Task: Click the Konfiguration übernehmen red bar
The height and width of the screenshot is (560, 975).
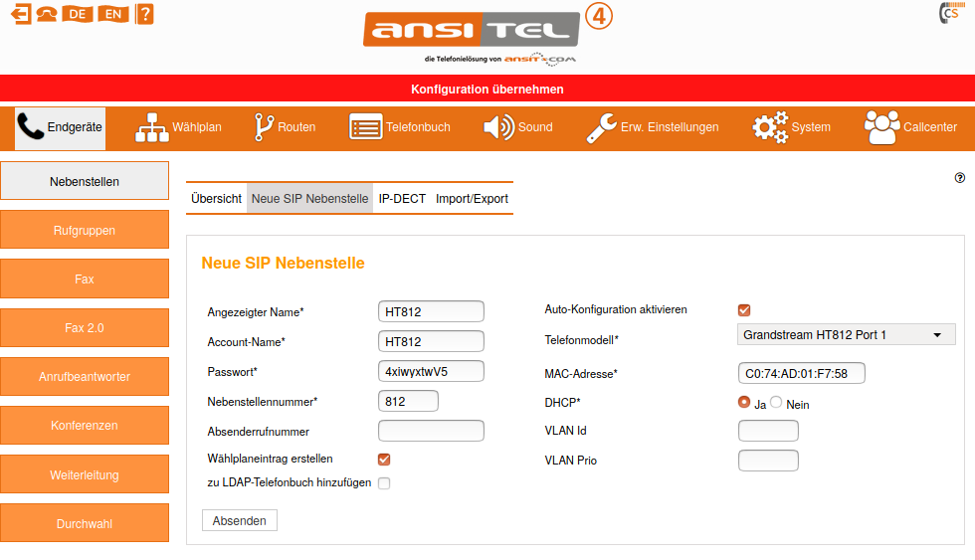Action: pos(487,89)
